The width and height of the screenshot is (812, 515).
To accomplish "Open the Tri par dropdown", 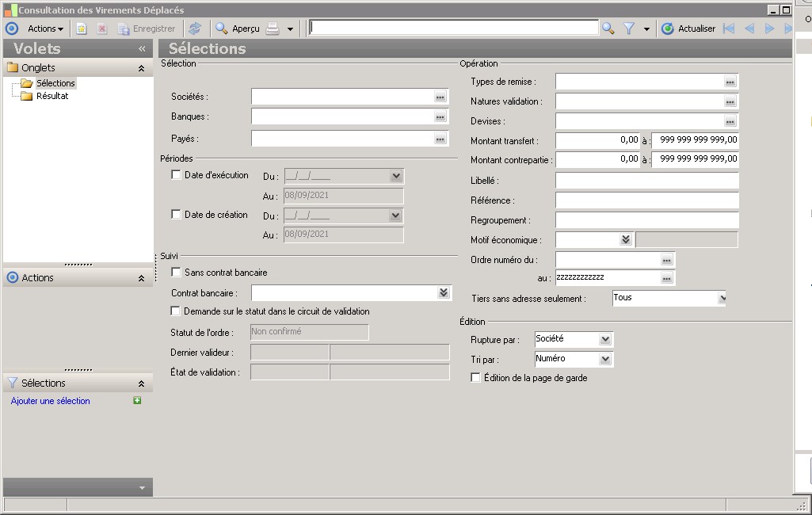I will pos(605,360).
